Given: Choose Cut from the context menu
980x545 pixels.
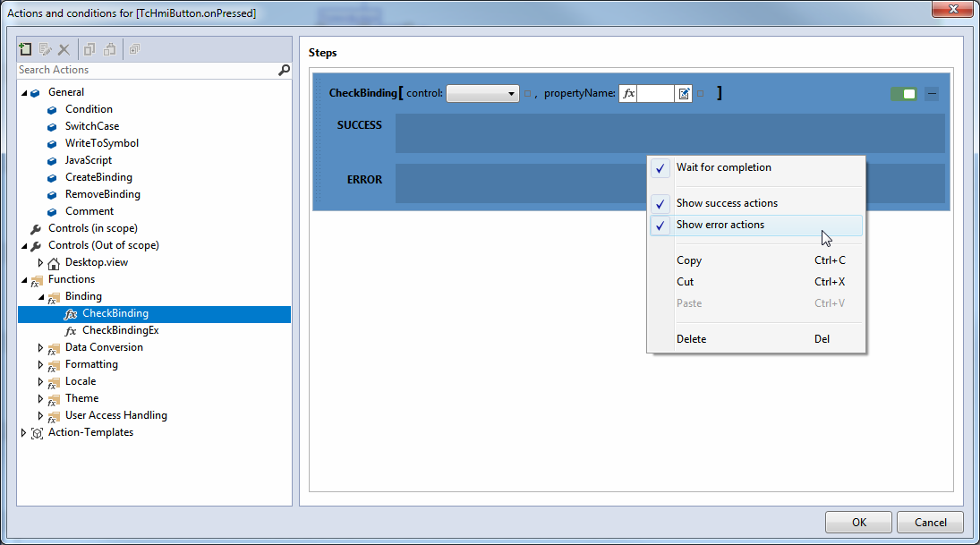Looking at the screenshot, I should [x=756, y=282].
